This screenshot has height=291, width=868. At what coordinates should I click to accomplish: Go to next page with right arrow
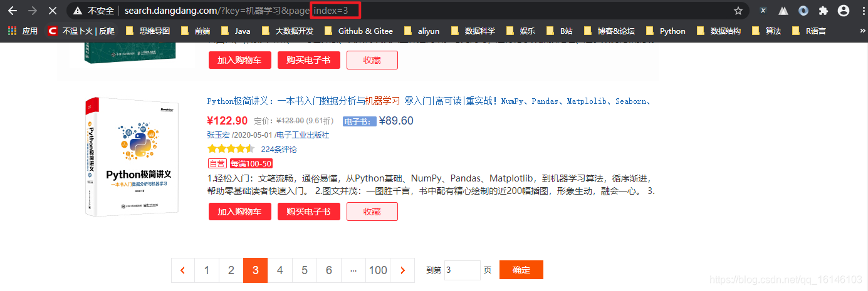(x=402, y=270)
